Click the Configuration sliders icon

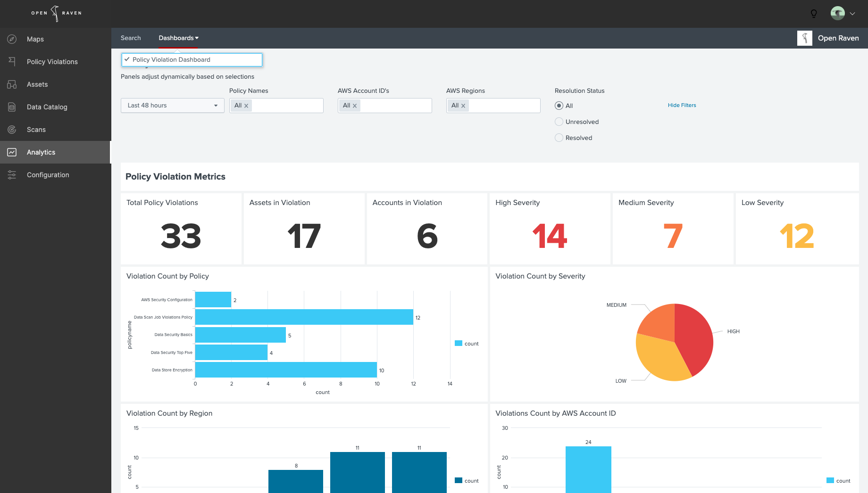point(12,175)
